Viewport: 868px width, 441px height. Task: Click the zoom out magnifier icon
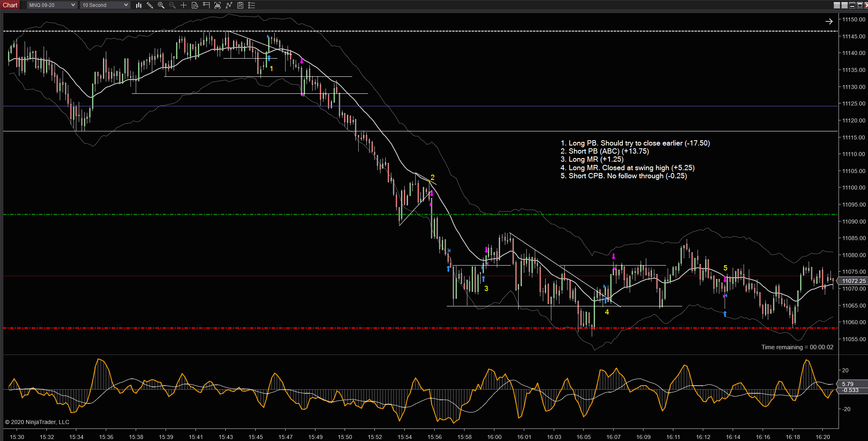(172, 5)
